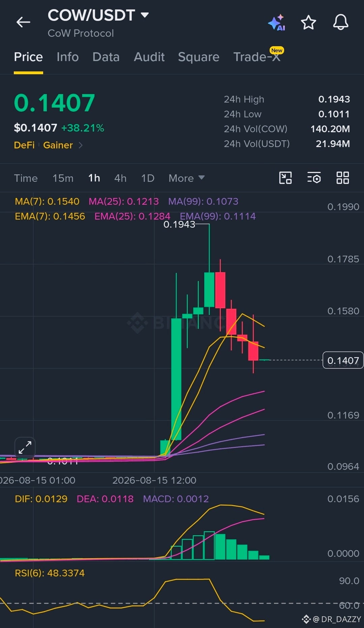Add COW/USDT to favorites with the star
The width and height of the screenshot is (364, 628).
pyautogui.click(x=308, y=23)
